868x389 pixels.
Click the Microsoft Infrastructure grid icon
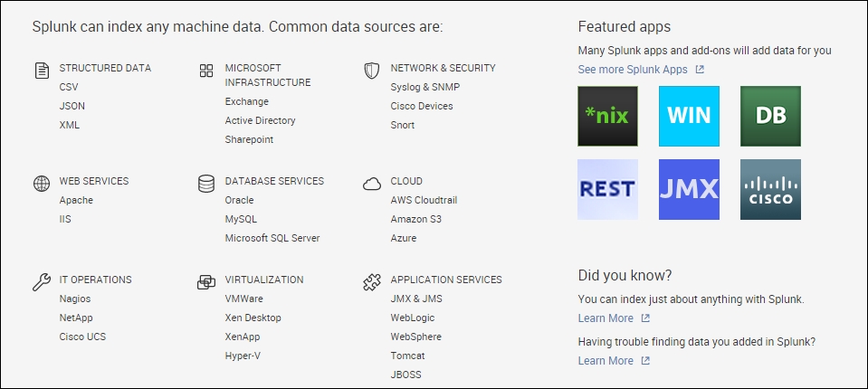click(x=206, y=71)
